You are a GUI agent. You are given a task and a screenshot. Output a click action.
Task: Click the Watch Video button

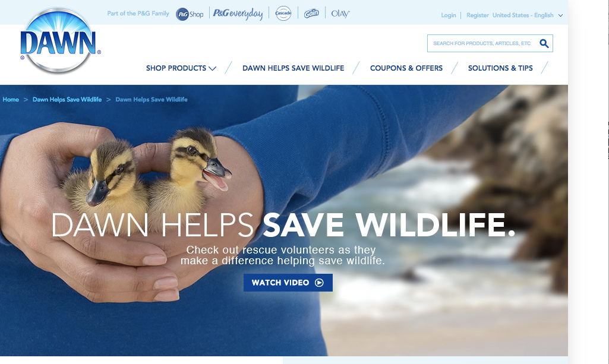tap(288, 283)
